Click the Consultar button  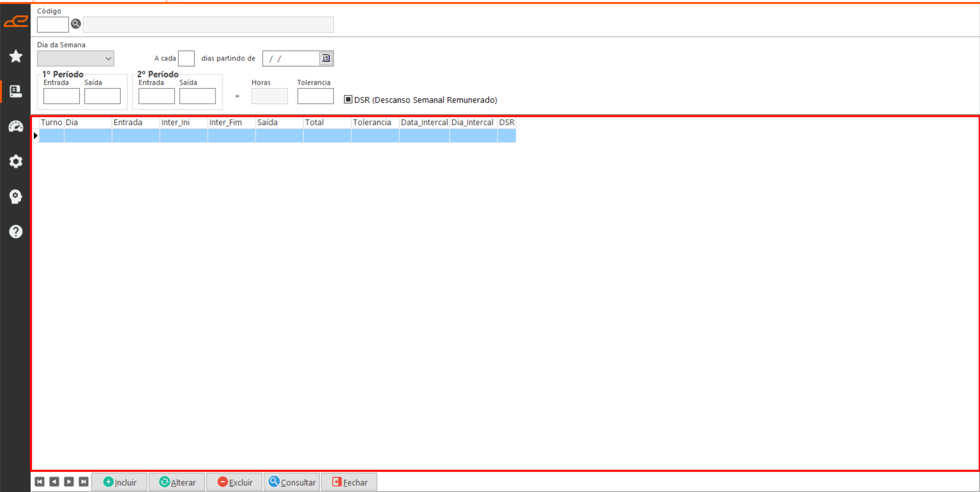point(292,482)
